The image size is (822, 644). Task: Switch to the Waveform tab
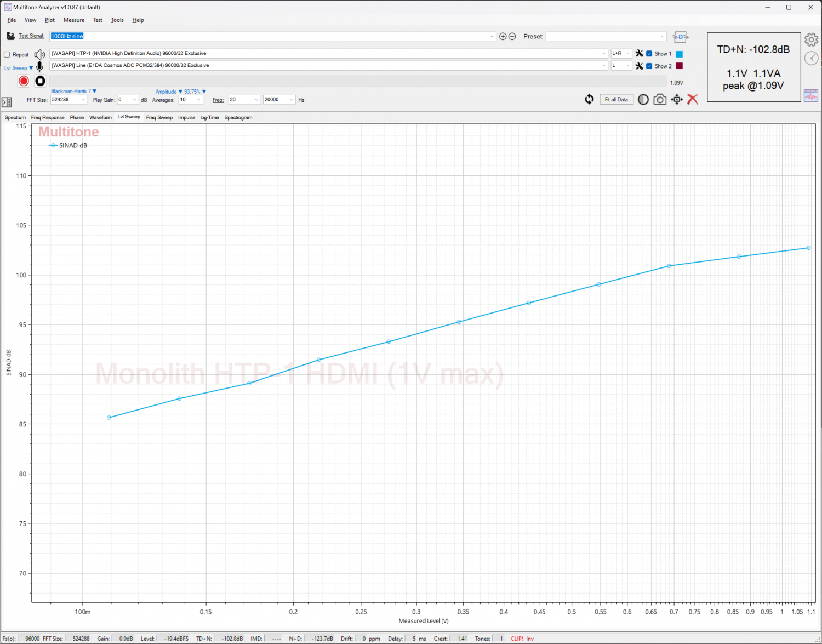pyautogui.click(x=100, y=118)
